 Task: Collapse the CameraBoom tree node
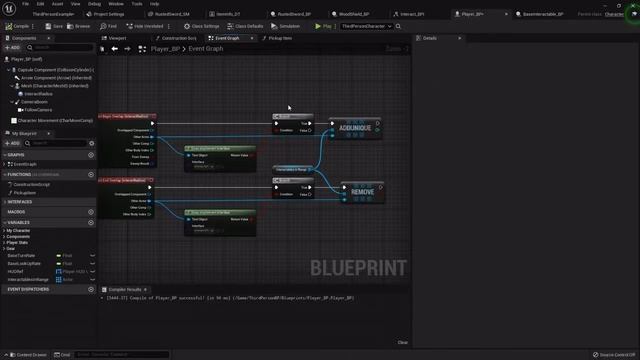12,102
